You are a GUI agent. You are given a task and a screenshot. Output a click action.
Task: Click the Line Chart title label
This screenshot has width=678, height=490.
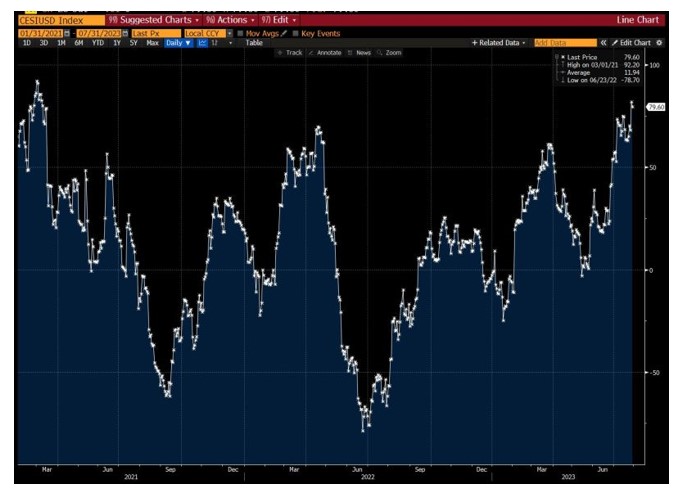tap(637, 20)
